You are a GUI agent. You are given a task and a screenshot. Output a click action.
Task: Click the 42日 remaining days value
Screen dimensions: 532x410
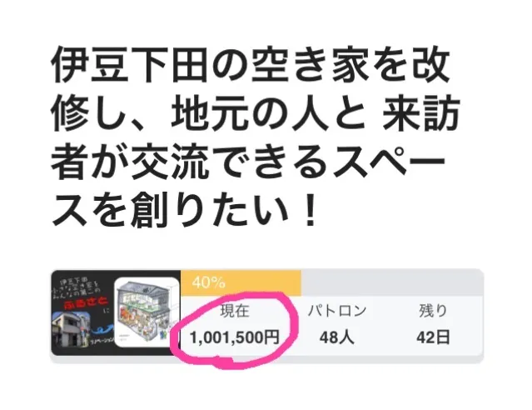click(433, 337)
